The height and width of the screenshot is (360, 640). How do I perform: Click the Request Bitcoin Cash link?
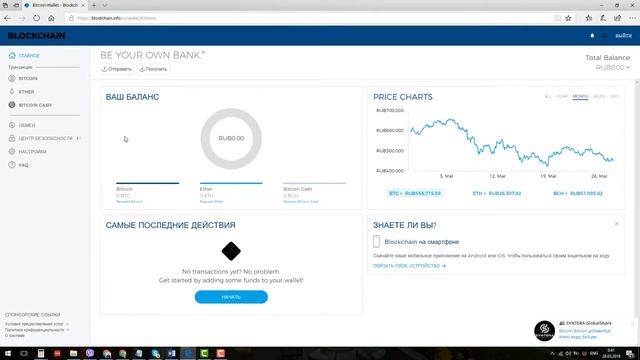pos(301,202)
